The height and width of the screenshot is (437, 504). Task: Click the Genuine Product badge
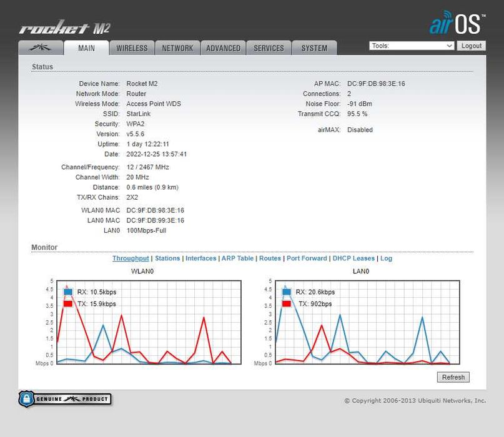pos(65,399)
